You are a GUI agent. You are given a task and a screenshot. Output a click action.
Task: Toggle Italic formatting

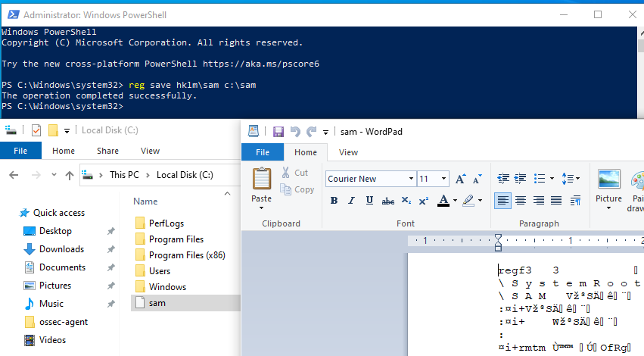point(352,201)
